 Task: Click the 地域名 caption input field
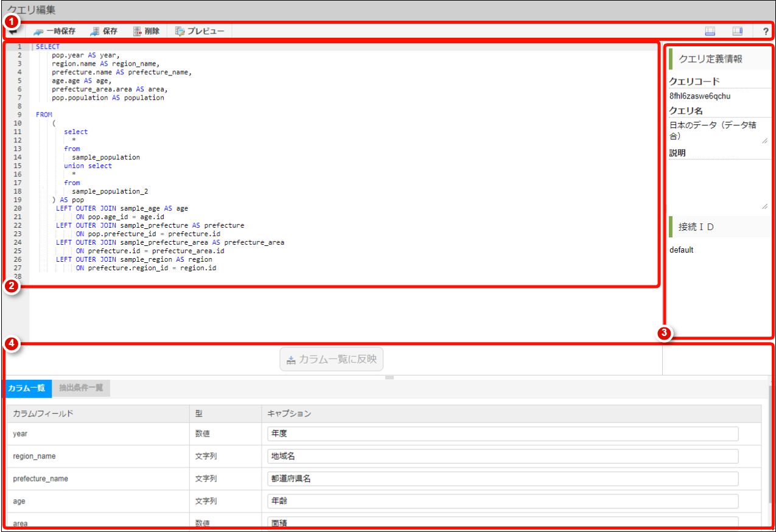click(503, 457)
